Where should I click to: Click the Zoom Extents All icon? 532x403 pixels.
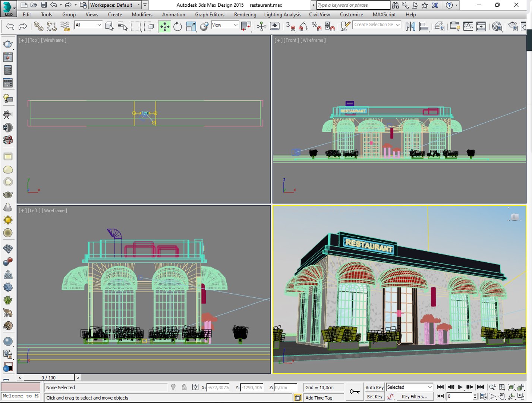point(521,387)
